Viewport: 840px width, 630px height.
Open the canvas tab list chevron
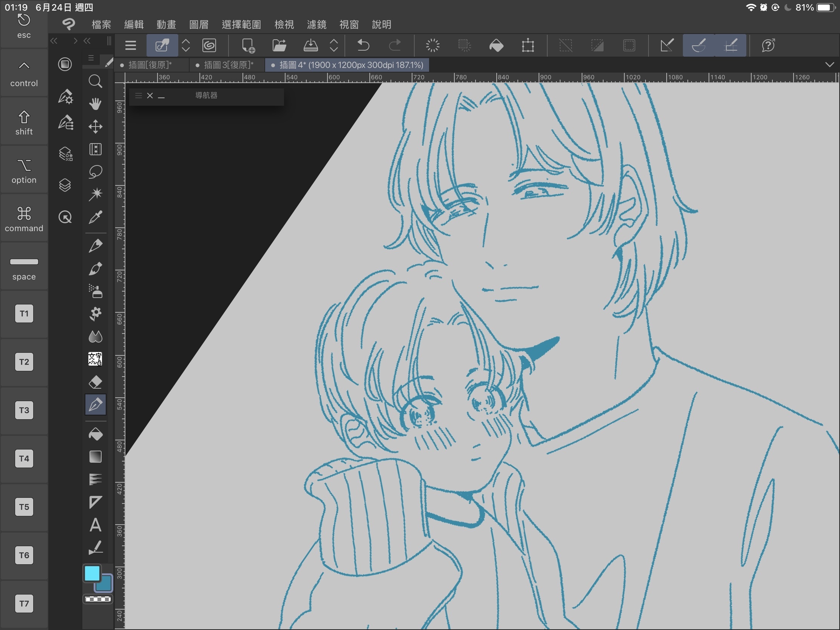tap(829, 65)
